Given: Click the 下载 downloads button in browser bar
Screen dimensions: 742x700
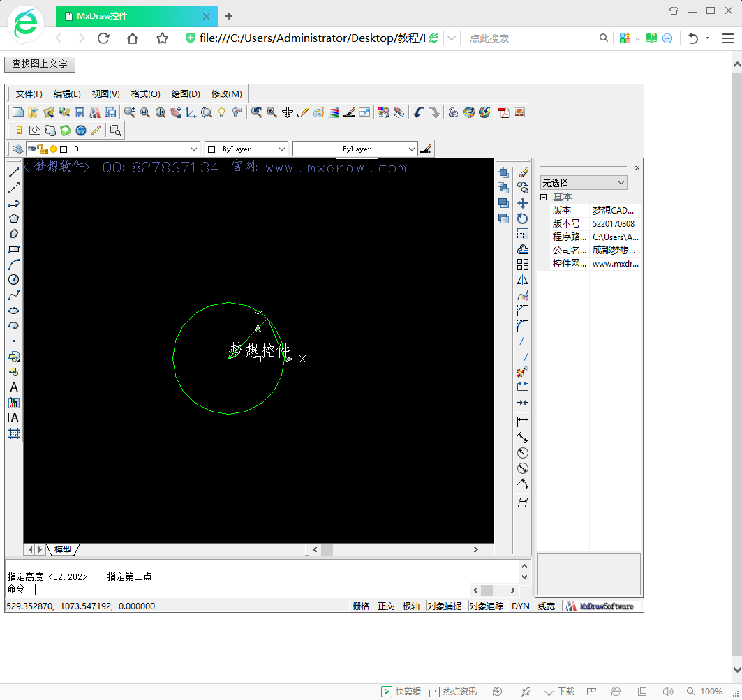Looking at the screenshot, I should coord(560,692).
